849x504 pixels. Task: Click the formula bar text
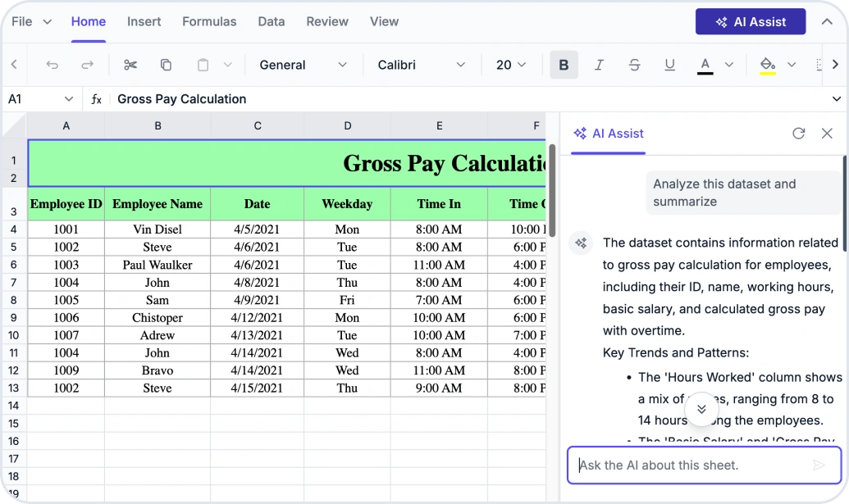click(x=182, y=99)
